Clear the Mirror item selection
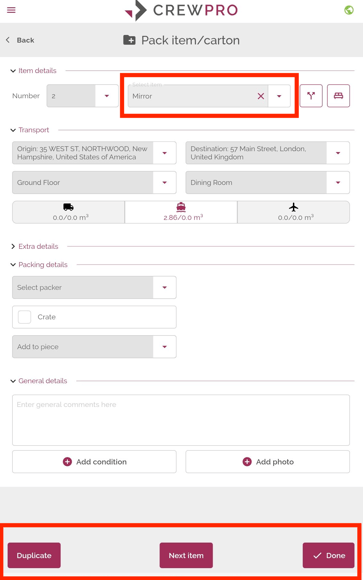 pos(261,96)
